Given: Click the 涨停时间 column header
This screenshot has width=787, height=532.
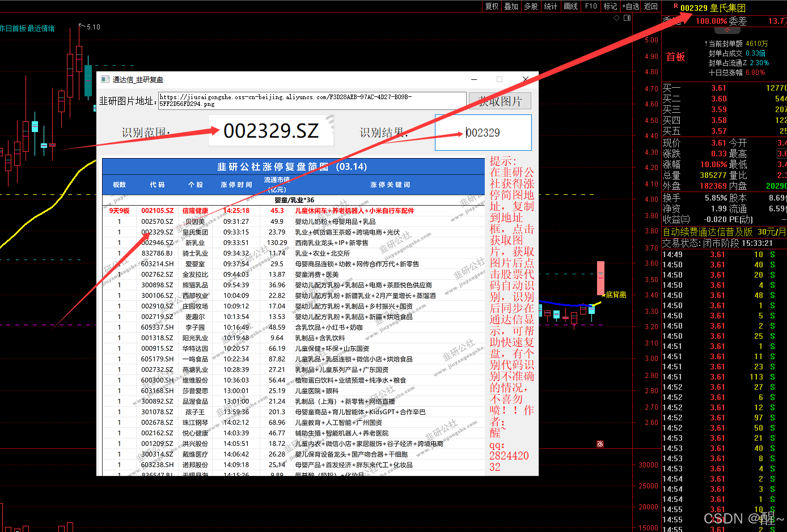Looking at the screenshot, I should 236,185.
